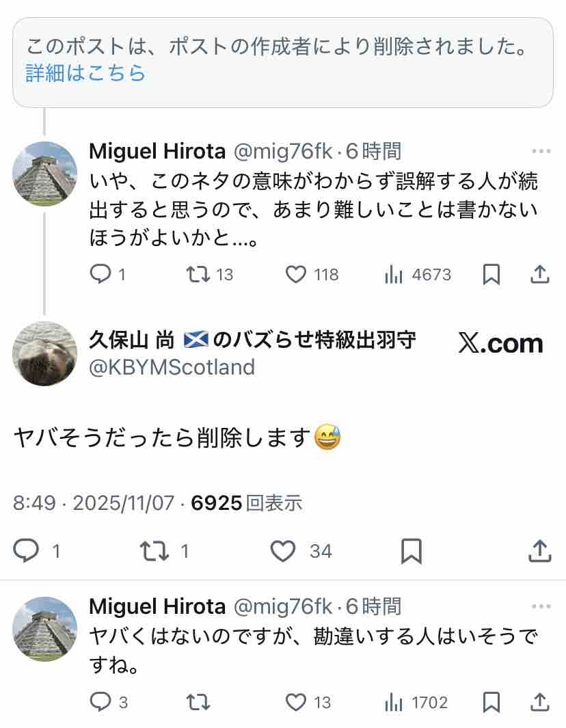Open the pyramid avatar of first reply
Viewport: 566px width, 728px height.
pos(45,174)
